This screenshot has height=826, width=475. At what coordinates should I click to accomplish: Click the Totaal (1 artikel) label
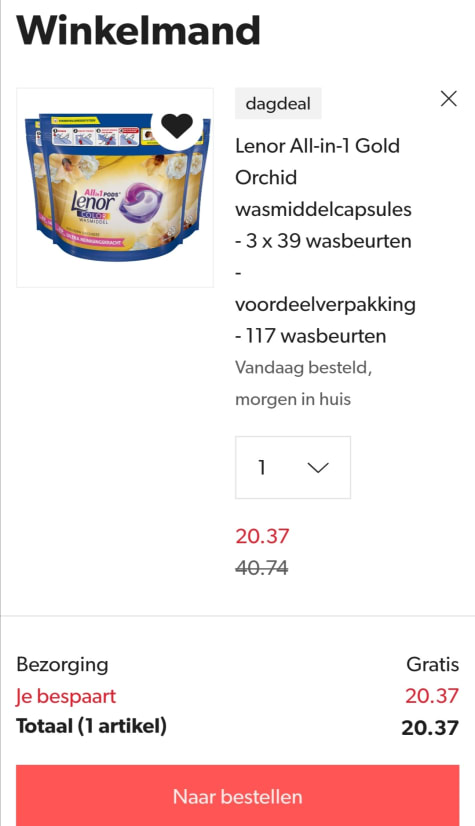coord(92,726)
